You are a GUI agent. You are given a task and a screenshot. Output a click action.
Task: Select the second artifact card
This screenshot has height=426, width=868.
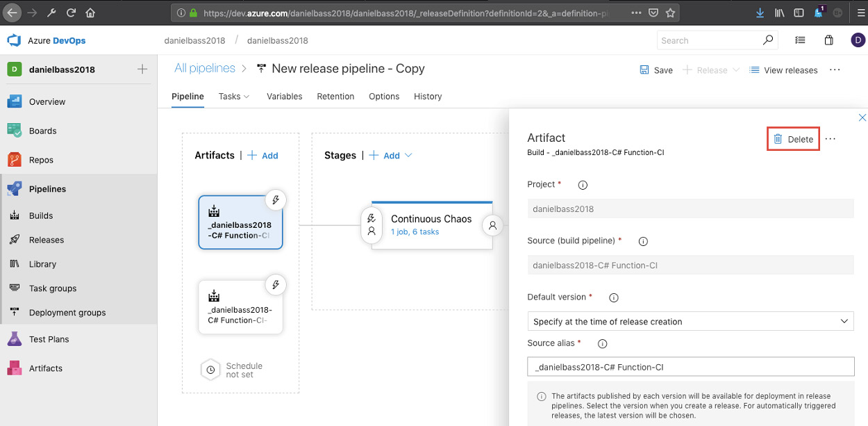[240, 307]
